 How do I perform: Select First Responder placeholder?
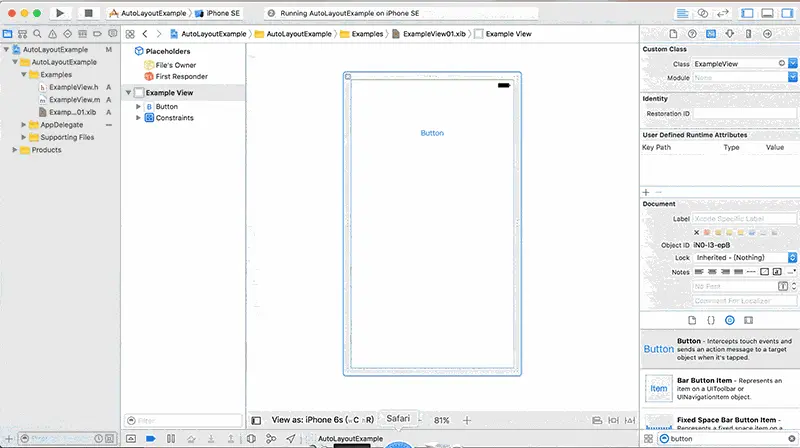176,77
